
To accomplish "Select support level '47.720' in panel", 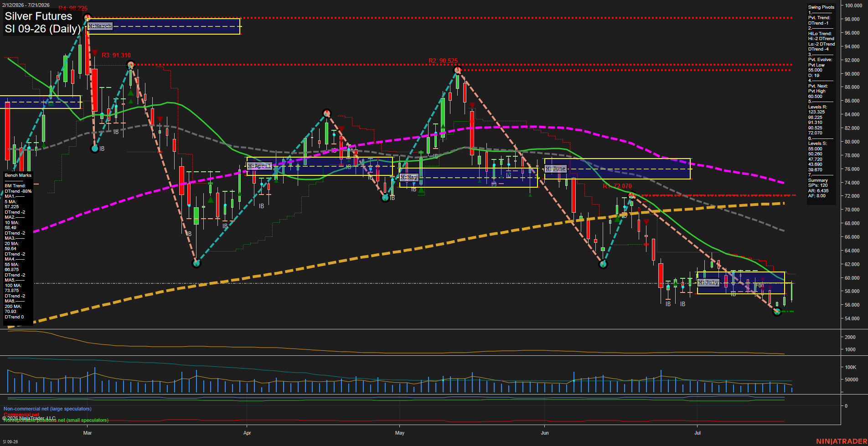I will [815, 159].
